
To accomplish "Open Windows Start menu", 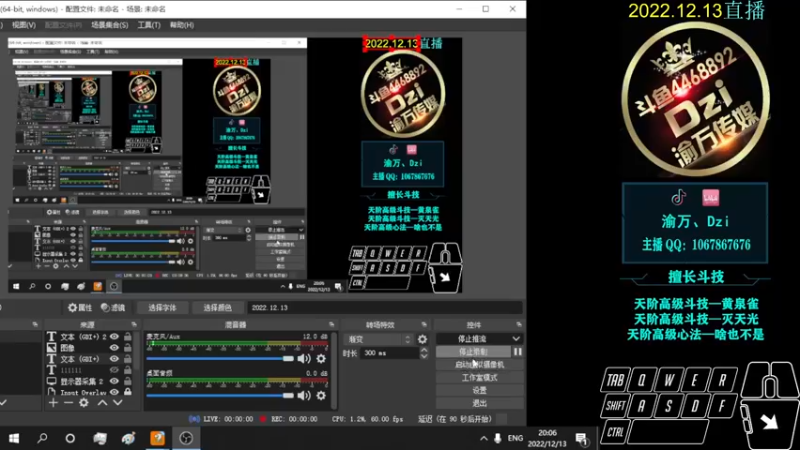I will pyautogui.click(x=14, y=438).
